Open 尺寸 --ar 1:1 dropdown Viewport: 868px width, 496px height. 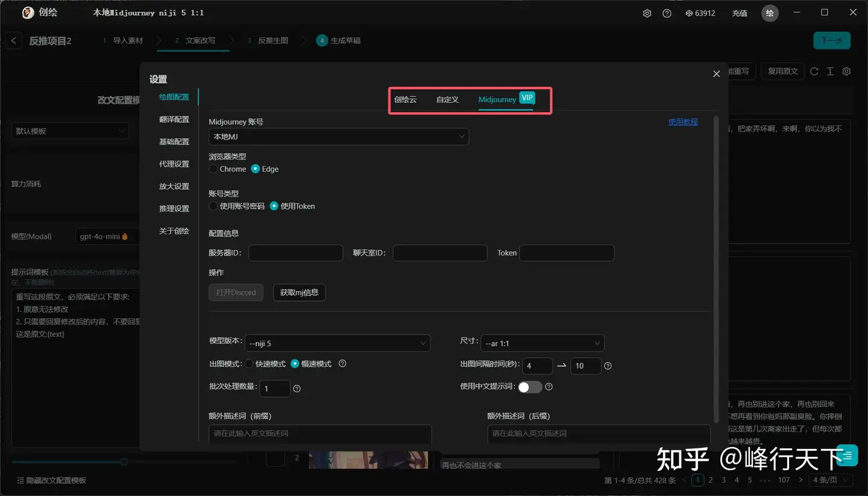pos(542,343)
